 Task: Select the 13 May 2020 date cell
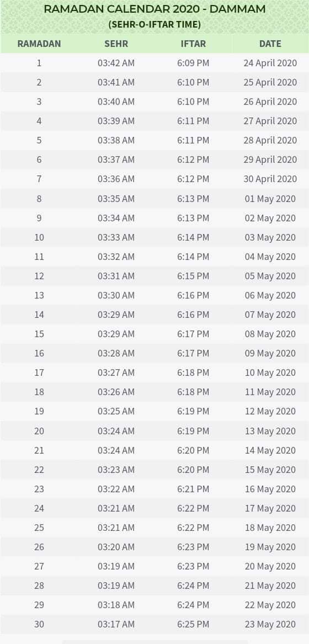point(270,431)
